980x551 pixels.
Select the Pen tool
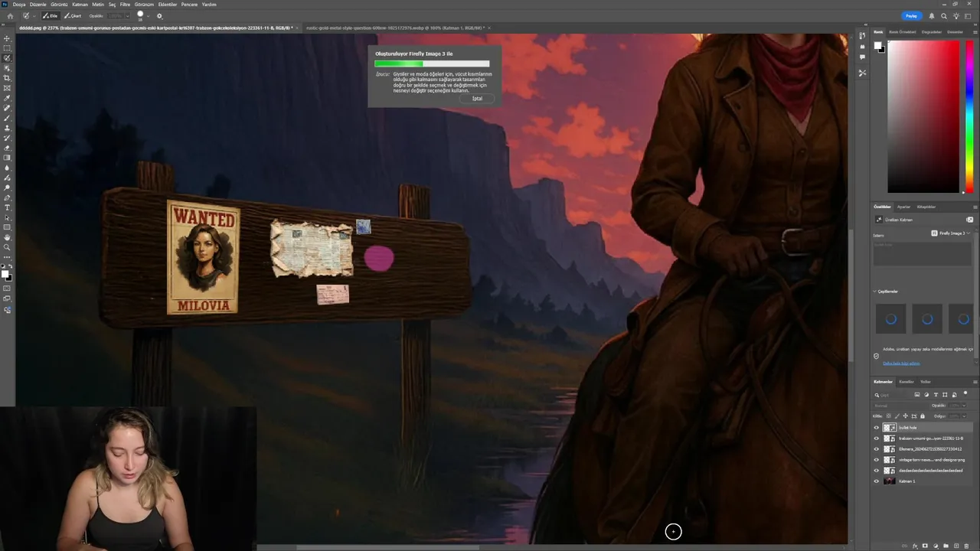pos(7,197)
